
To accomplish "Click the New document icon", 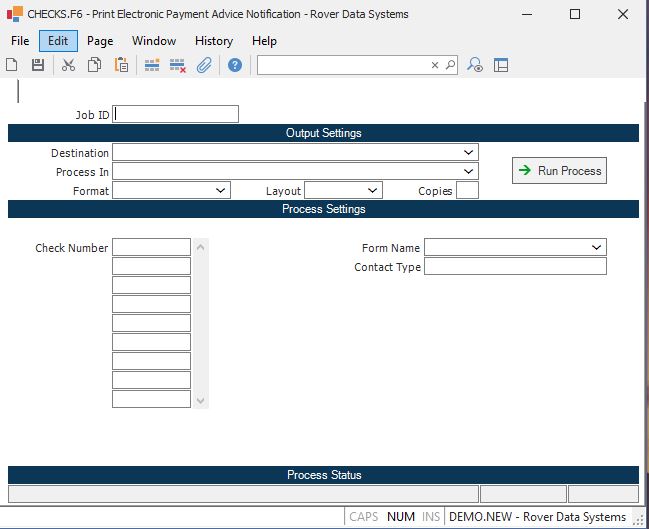I will [x=12, y=65].
